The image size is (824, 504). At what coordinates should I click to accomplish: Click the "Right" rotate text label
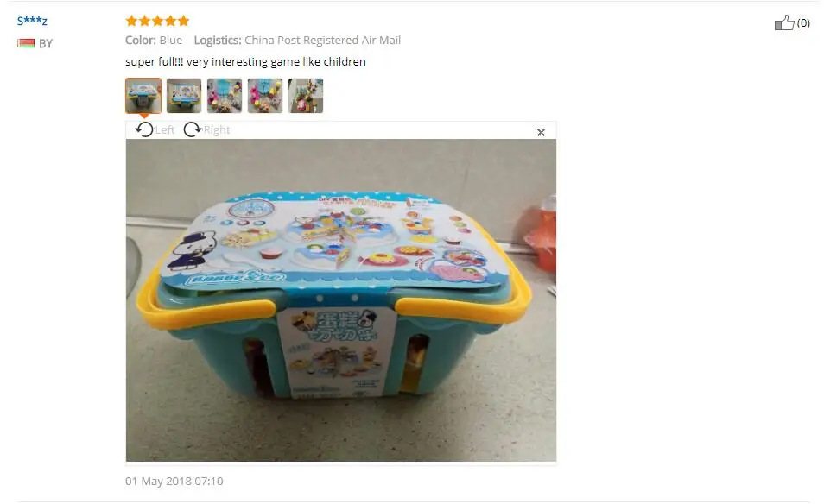coord(217,129)
